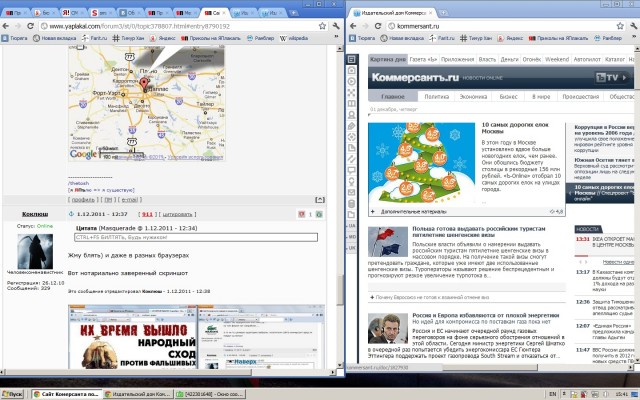Click the yaplakal address bar
The image size is (640, 400).
tap(179, 26)
